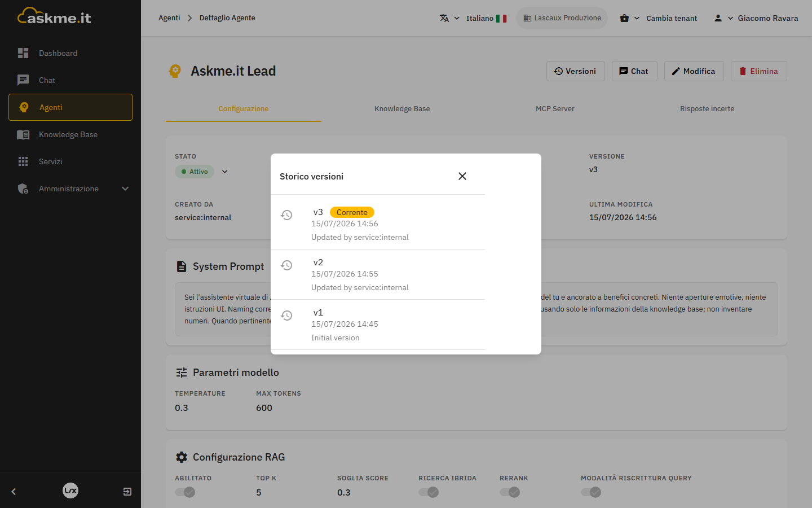Collapse the sidebar with the left arrow
The image size is (812, 508).
coord(14,492)
